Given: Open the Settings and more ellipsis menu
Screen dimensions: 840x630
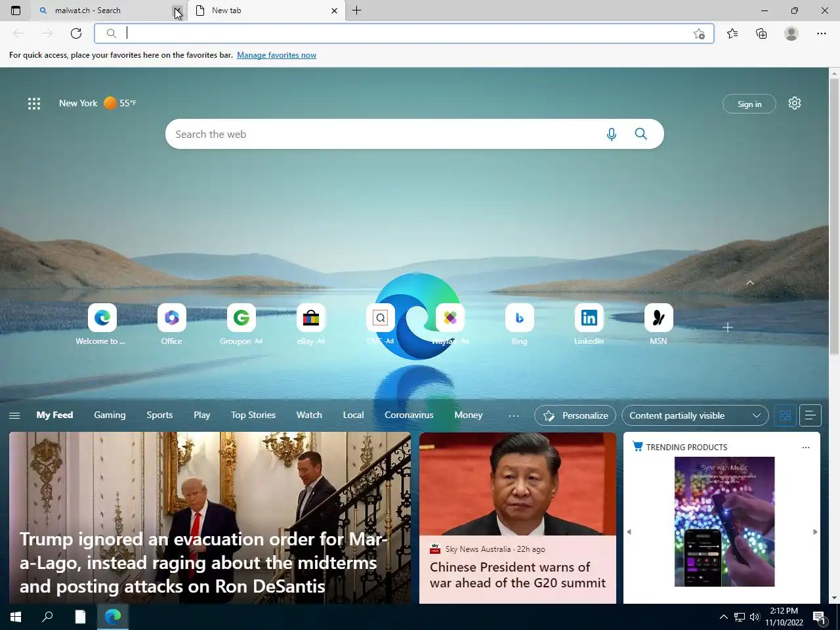Looking at the screenshot, I should [822, 33].
